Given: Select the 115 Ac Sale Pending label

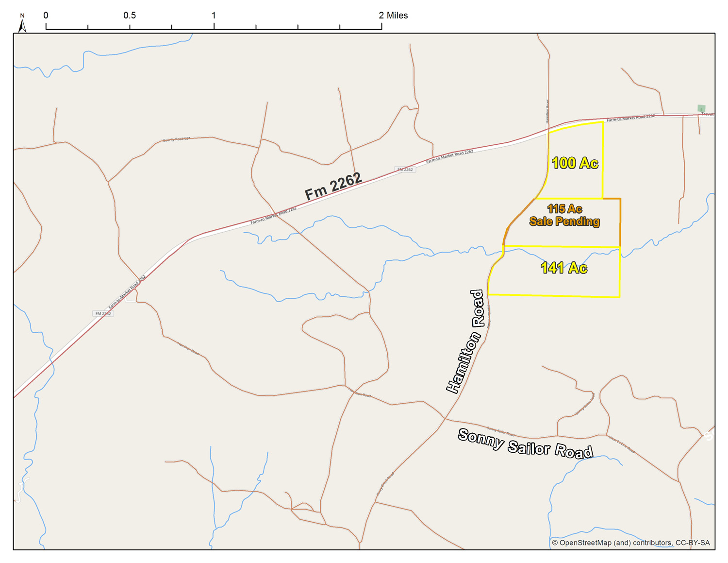Looking at the screenshot, I should pyautogui.click(x=564, y=215).
